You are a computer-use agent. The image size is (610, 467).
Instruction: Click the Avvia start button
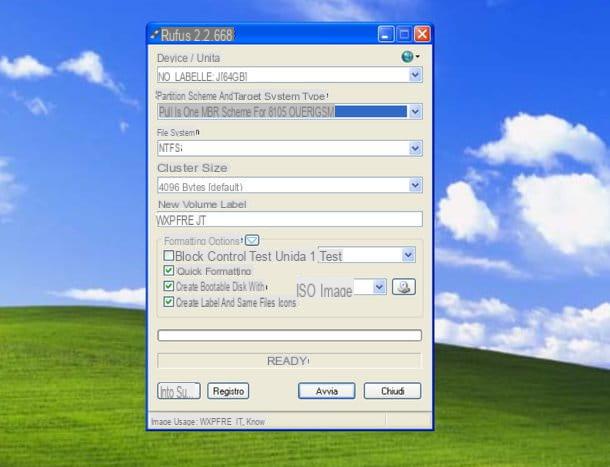coord(326,391)
